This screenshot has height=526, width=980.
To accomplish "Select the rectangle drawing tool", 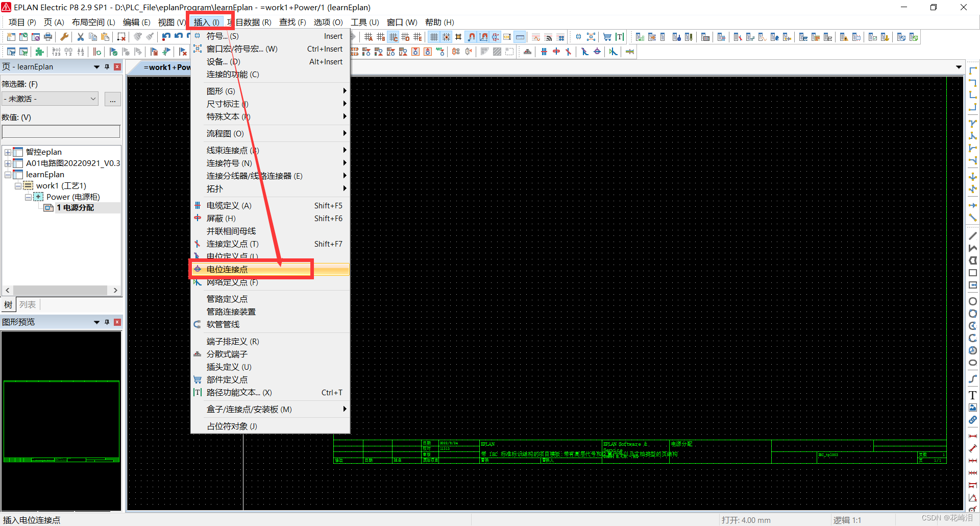I will tap(973, 273).
